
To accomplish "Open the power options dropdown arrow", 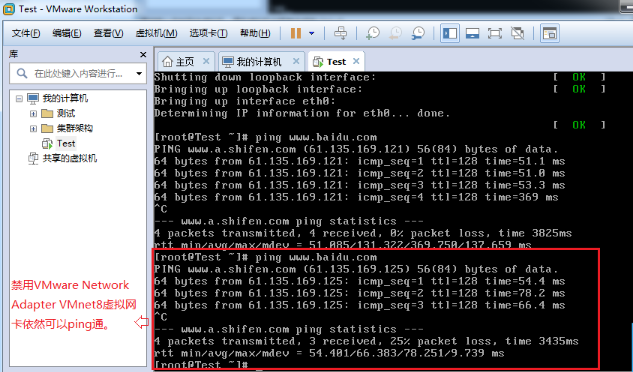I will pos(311,34).
